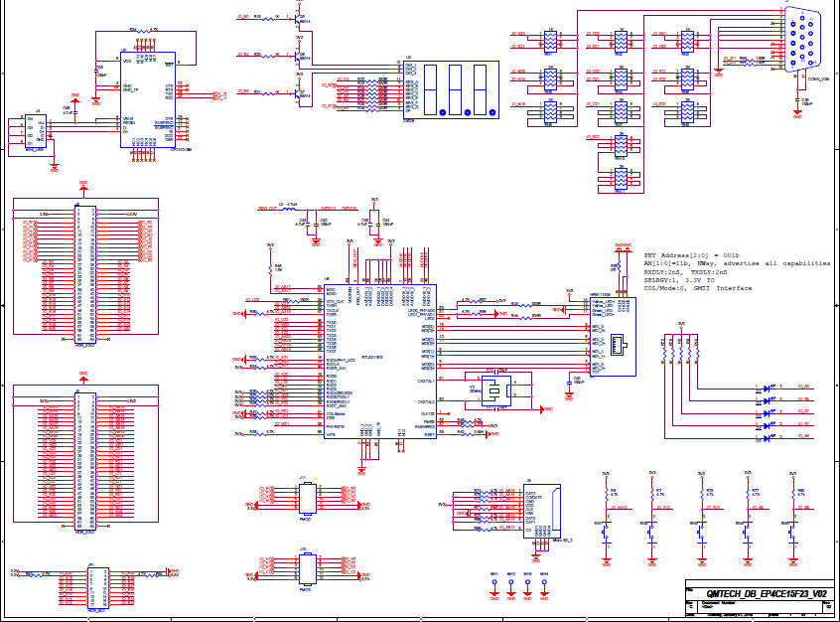Select resistor R42 2.49K at RSET
Image resolution: width=840 pixels, height=622 pixels.
pyautogui.click(x=468, y=434)
